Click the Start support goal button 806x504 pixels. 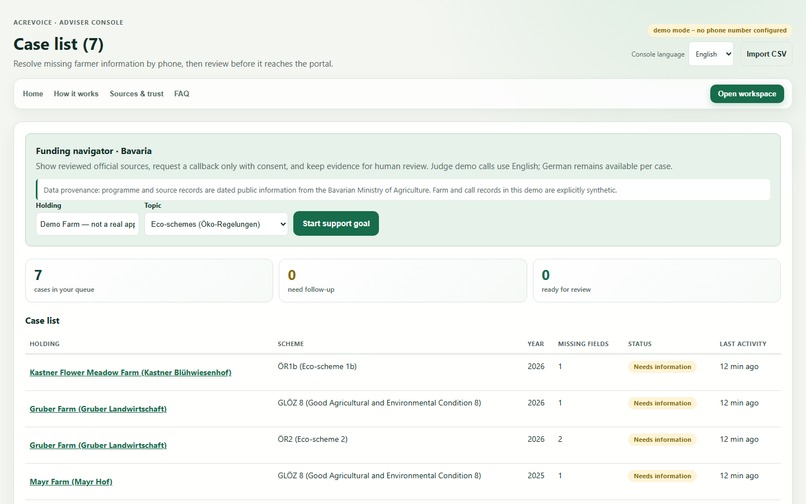(336, 224)
